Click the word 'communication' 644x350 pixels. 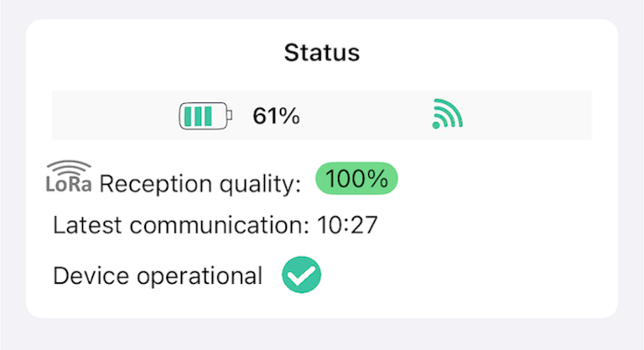pyautogui.click(x=220, y=225)
